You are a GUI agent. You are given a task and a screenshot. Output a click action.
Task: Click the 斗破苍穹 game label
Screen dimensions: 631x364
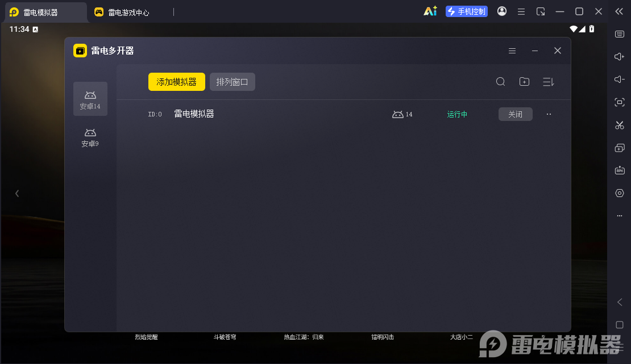coord(225,337)
